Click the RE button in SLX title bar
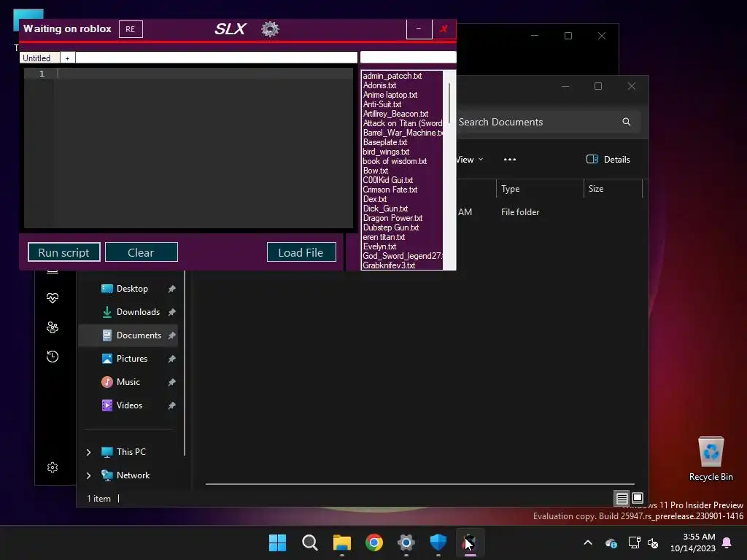Viewport: 747px width, 560px height. [x=131, y=29]
